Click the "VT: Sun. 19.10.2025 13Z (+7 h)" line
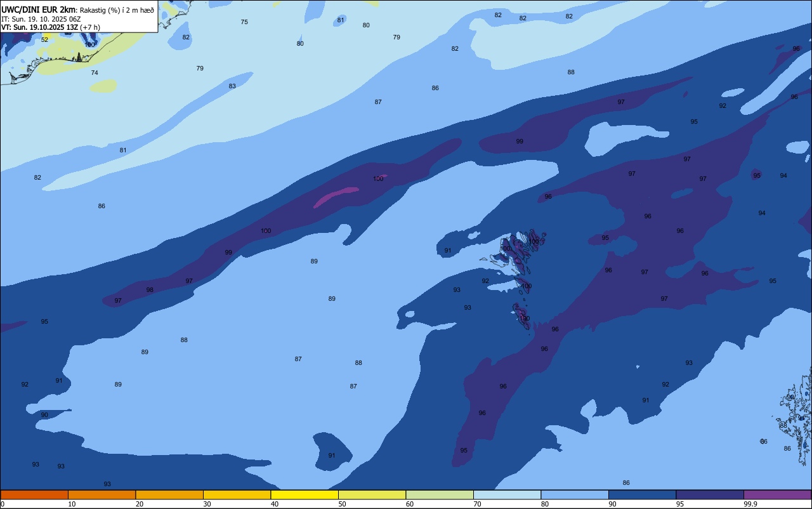Screen dimensions: 812x509 pos(50,27)
